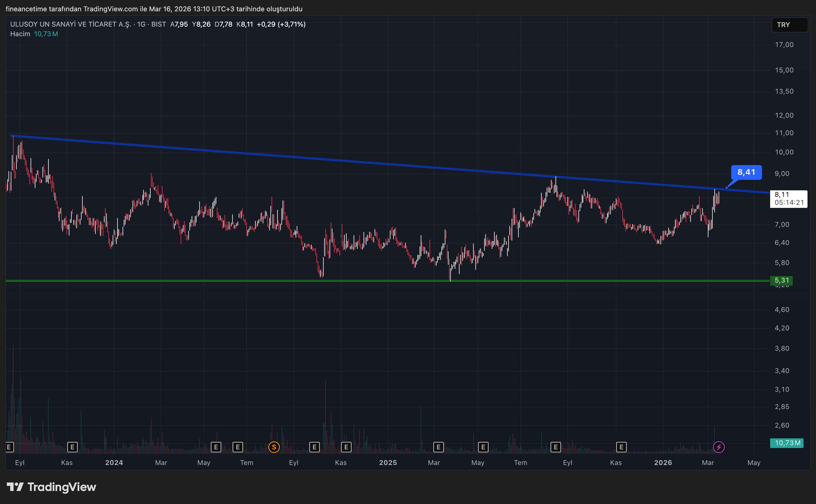816x504 pixels.
Task: Click the earnings marker just after May 2024
Action: click(216, 447)
